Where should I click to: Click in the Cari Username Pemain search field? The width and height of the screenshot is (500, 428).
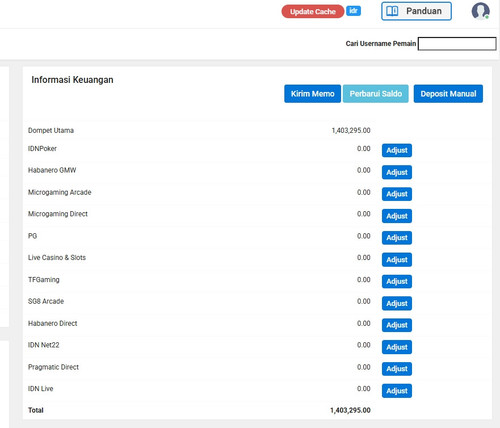(457, 44)
